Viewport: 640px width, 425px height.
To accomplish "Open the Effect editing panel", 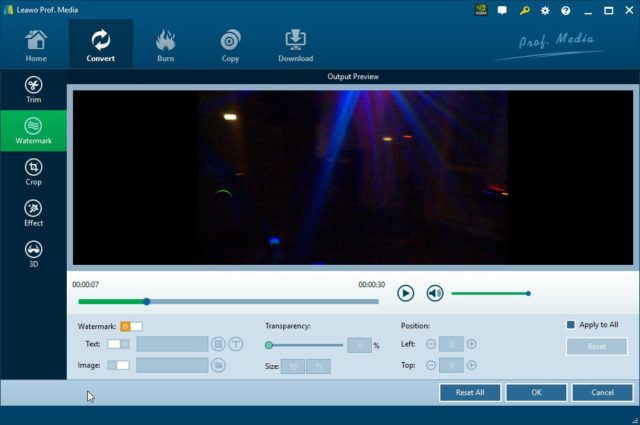I will 33,213.
